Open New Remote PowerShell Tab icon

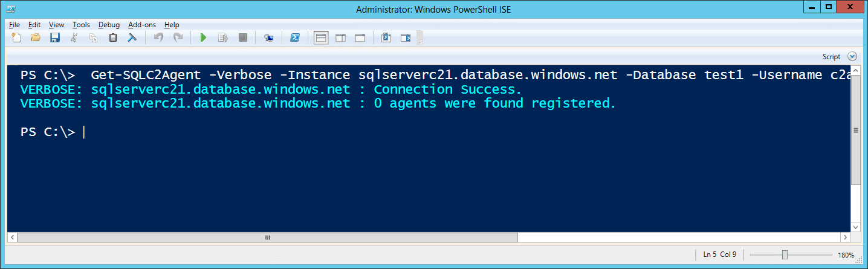pyautogui.click(x=269, y=38)
